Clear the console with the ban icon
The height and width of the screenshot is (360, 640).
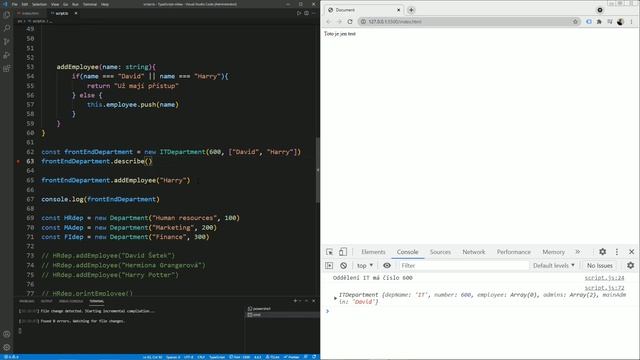(x=344, y=266)
